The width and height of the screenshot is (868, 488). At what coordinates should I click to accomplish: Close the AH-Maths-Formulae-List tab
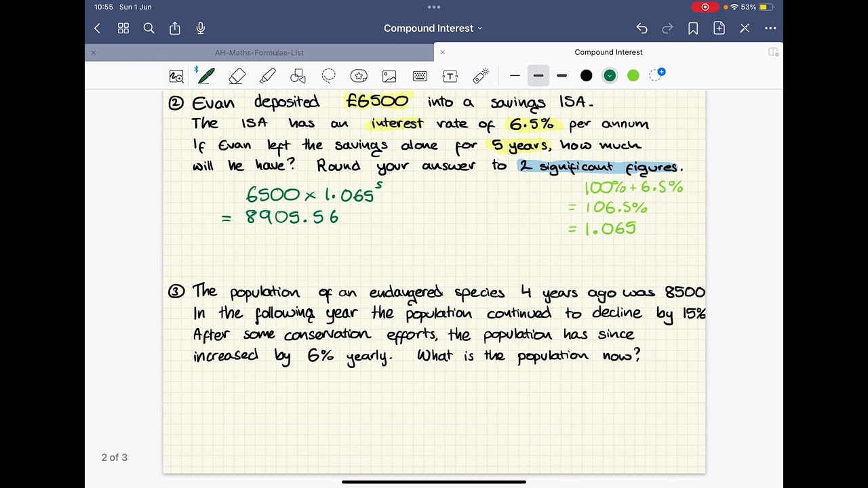coord(94,52)
